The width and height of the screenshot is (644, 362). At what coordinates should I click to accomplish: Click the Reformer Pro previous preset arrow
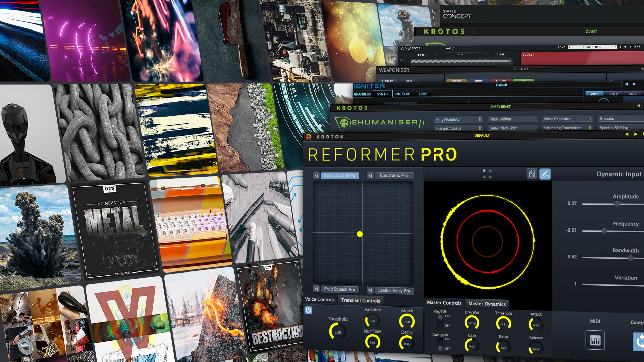point(627,134)
